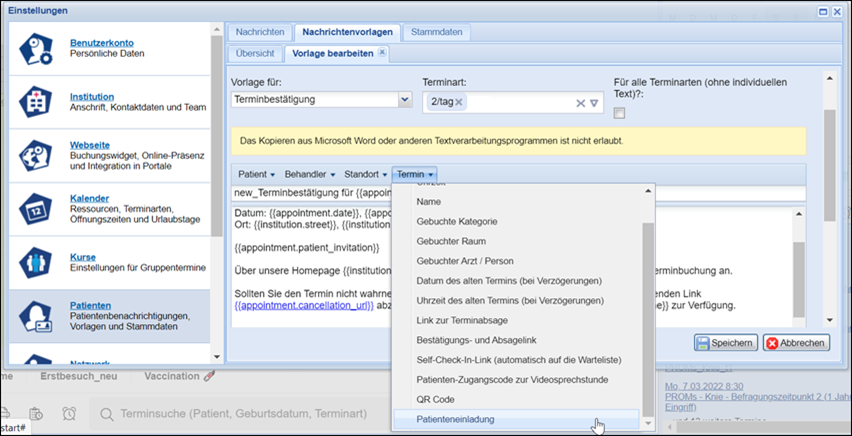This screenshot has width=852, height=436.
Task: Click the magnifier icon in Terminsuche
Action: [106, 414]
